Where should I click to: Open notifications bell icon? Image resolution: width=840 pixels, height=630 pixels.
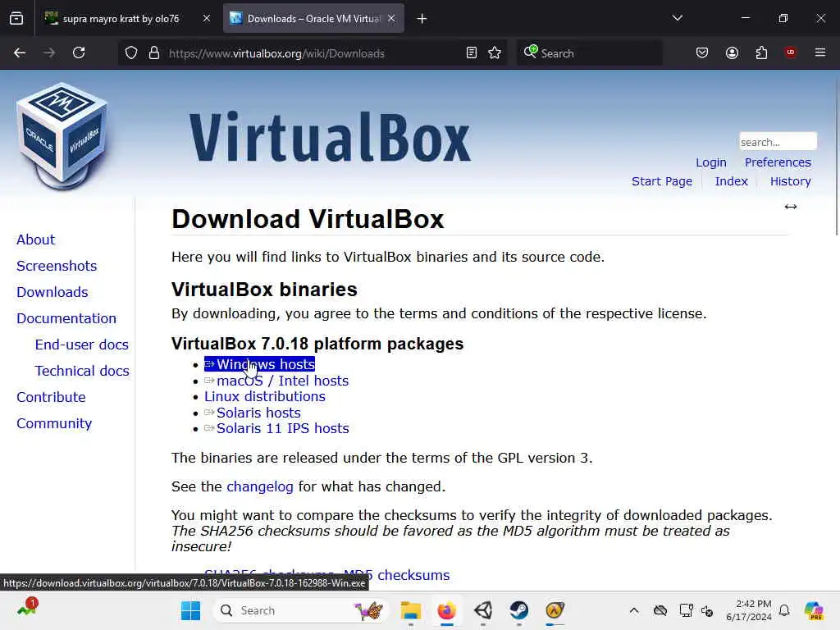(x=784, y=610)
